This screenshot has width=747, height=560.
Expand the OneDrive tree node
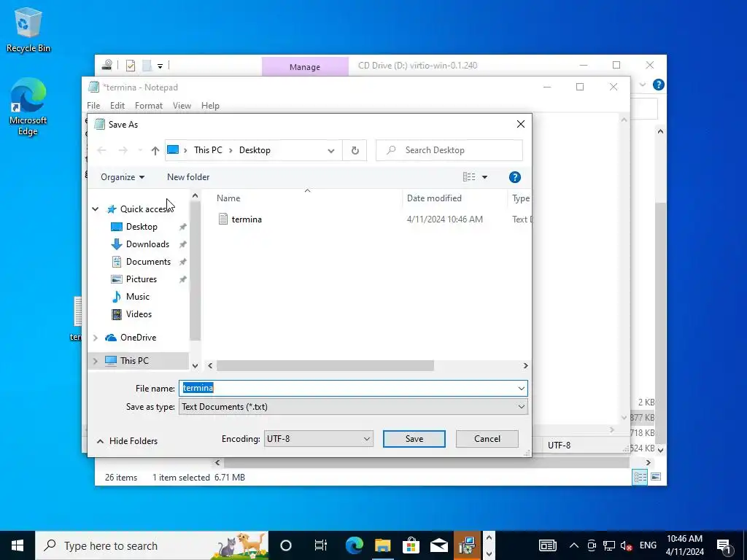pyautogui.click(x=96, y=338)
